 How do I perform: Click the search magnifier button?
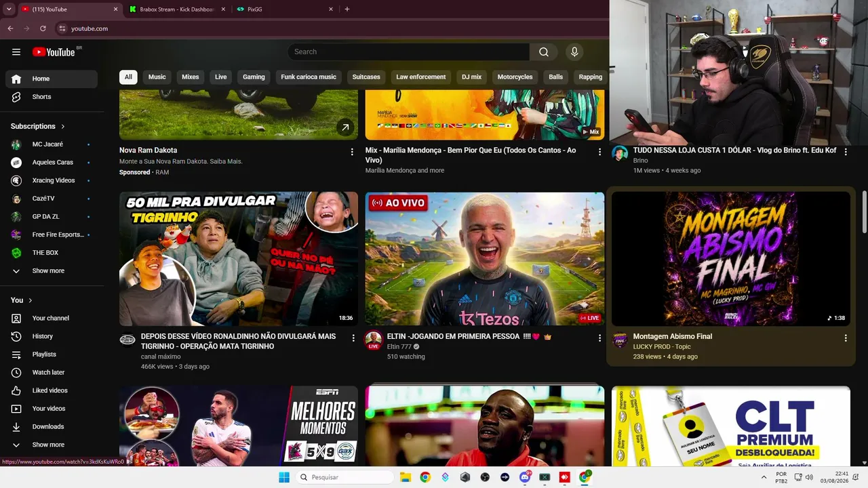point(544,52)
